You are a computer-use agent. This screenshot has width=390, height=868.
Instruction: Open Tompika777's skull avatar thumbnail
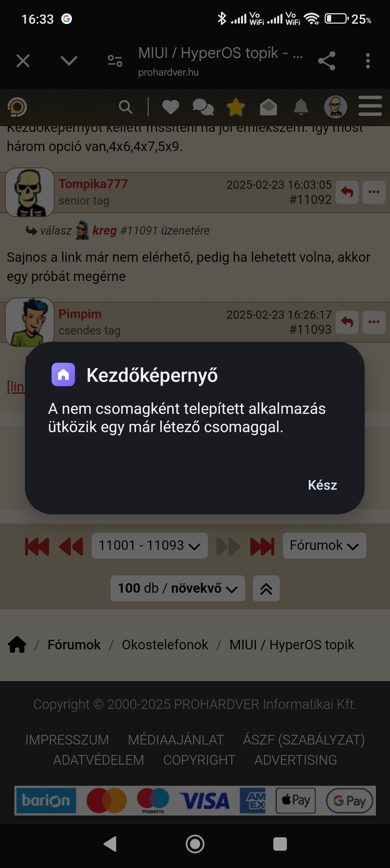coord(30,192)
